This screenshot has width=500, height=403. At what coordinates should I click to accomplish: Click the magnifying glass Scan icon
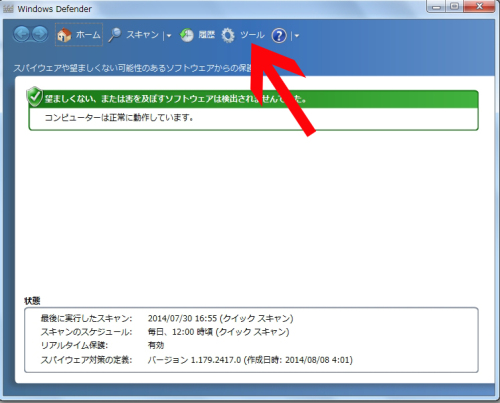pyautogui.click(x=115, y=35)
